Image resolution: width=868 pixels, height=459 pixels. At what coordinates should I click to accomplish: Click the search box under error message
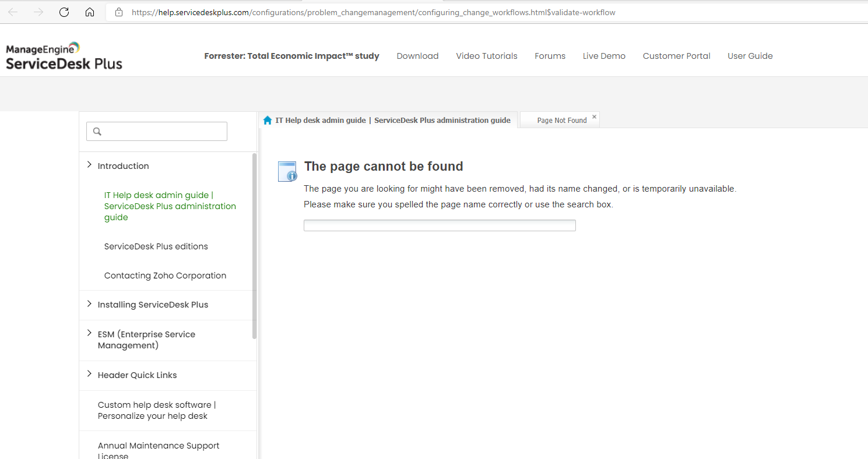[x=440, y=225]
